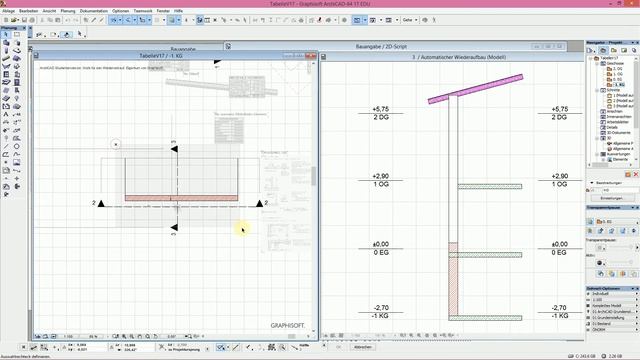Screen dimensions: 640x360
Task: Select the 0. EG storey in Navigator
Action: pos(615,80)
